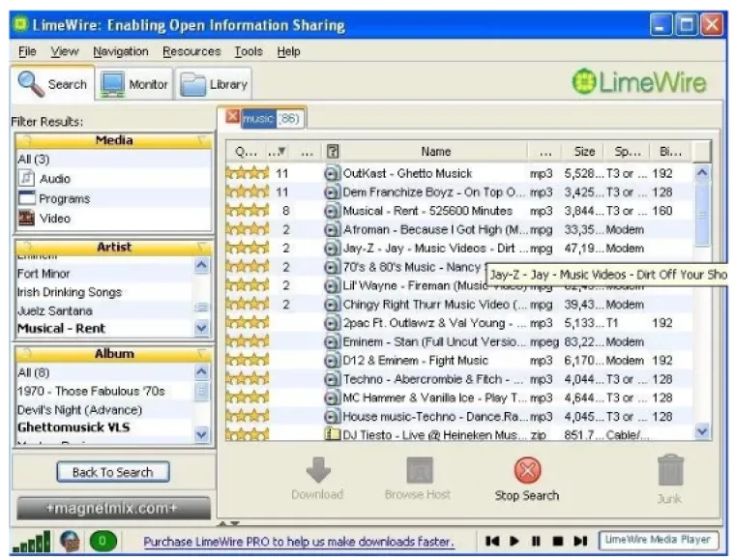Switch to the Library tab
The image size is (735, 560).
tap(215, 85)
